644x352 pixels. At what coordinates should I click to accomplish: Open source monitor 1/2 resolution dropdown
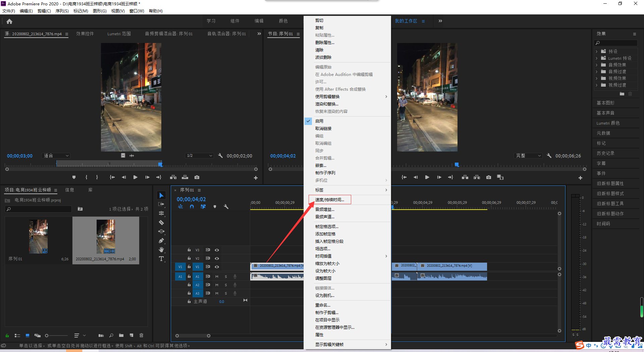(x=199, y=156)
